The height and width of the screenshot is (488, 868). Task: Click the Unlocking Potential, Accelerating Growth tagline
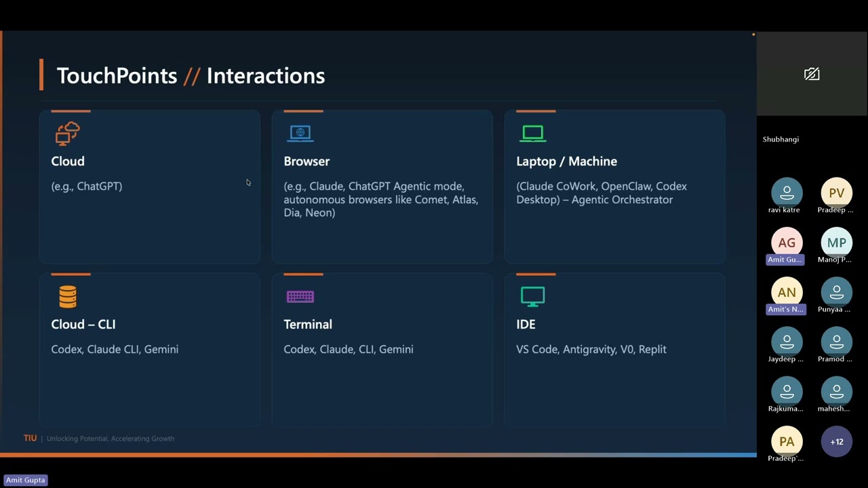111,439
